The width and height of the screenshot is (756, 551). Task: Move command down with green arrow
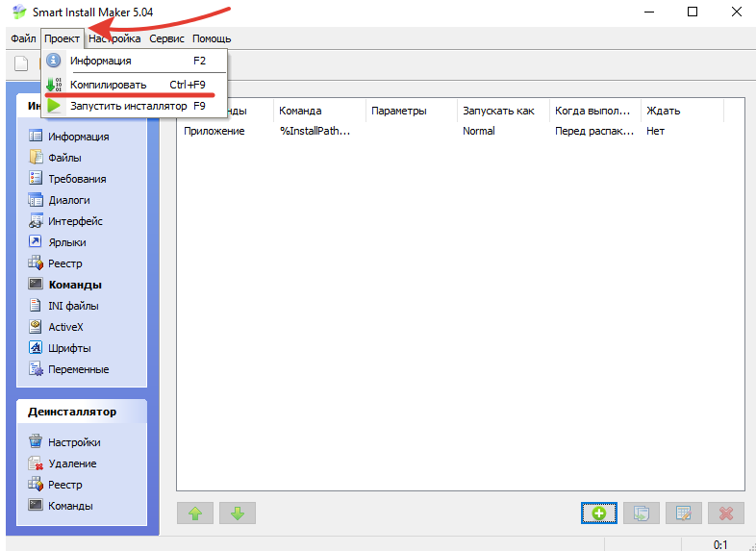click(238, 513)
